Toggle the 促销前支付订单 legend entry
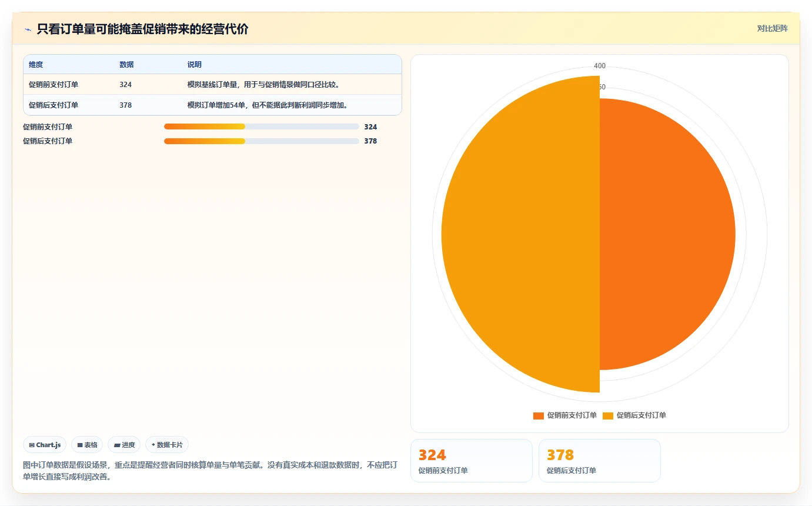 [x=565, y=415]
